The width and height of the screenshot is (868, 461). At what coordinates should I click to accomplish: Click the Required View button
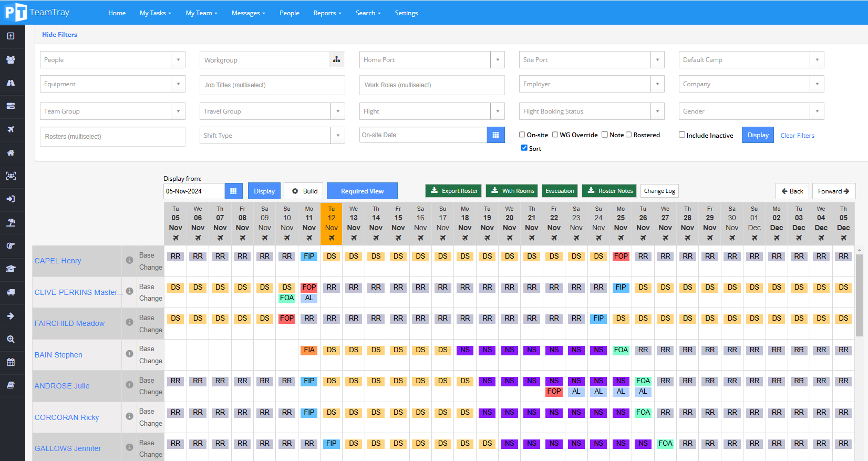[362, 191]
